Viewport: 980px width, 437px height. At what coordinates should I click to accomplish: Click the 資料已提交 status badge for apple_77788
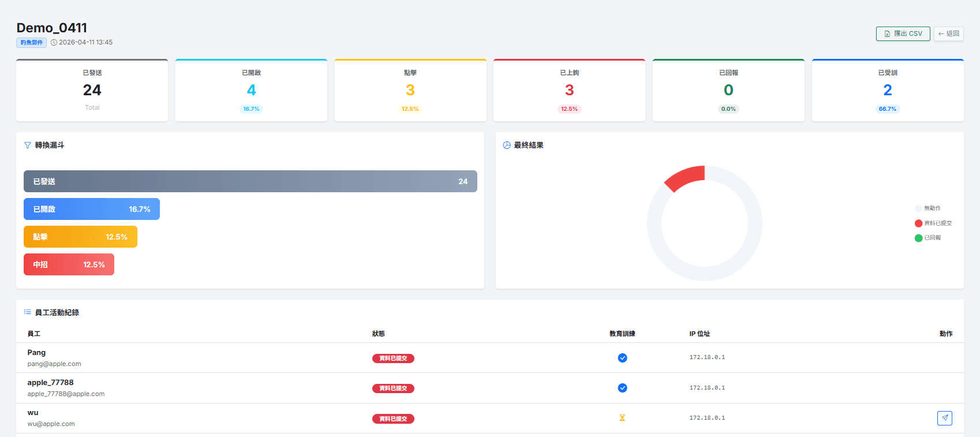(393, 389)
